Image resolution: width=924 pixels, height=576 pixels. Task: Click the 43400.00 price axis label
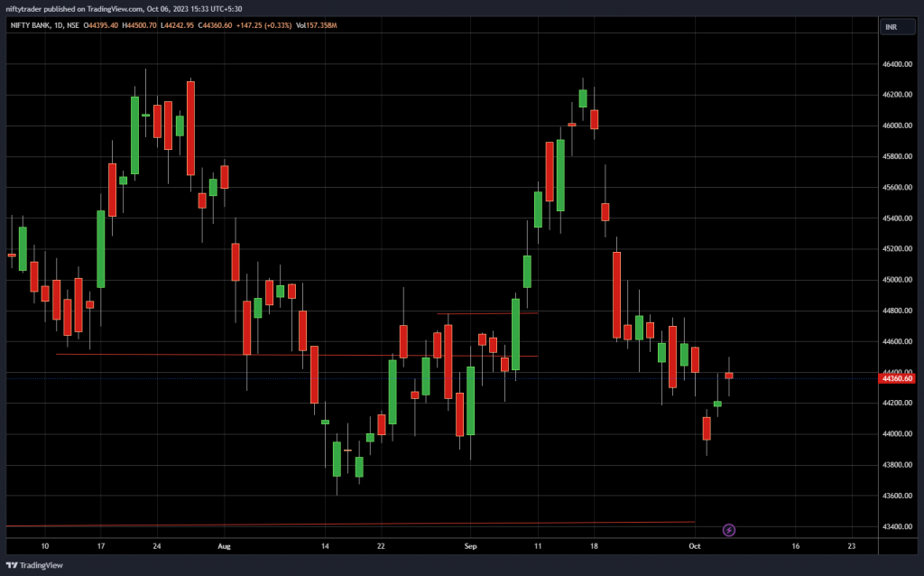tap(897, 526)
